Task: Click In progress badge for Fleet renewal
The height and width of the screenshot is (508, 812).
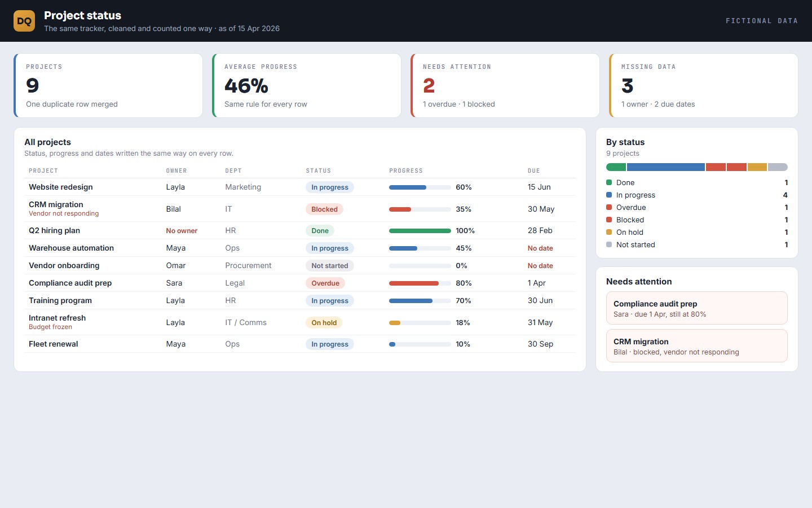Action: click(330, 344)
